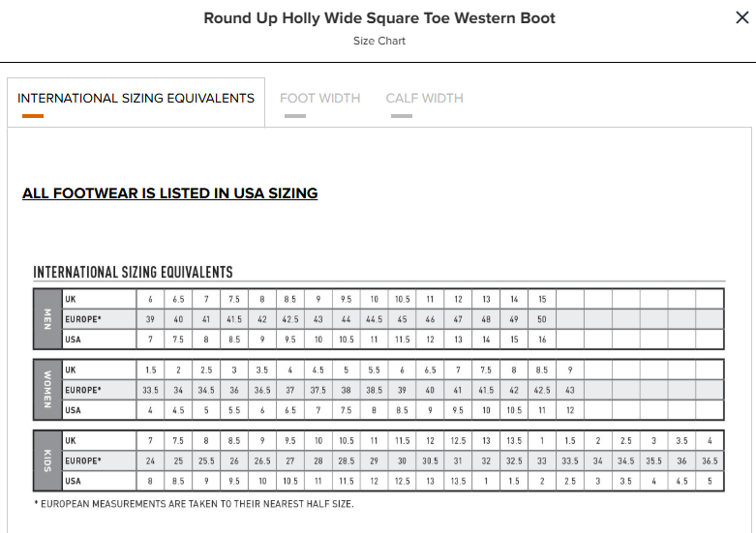756x533 pixels.
Task: Select men's Europe size 44.5 cell
Action: pos(375,319)
